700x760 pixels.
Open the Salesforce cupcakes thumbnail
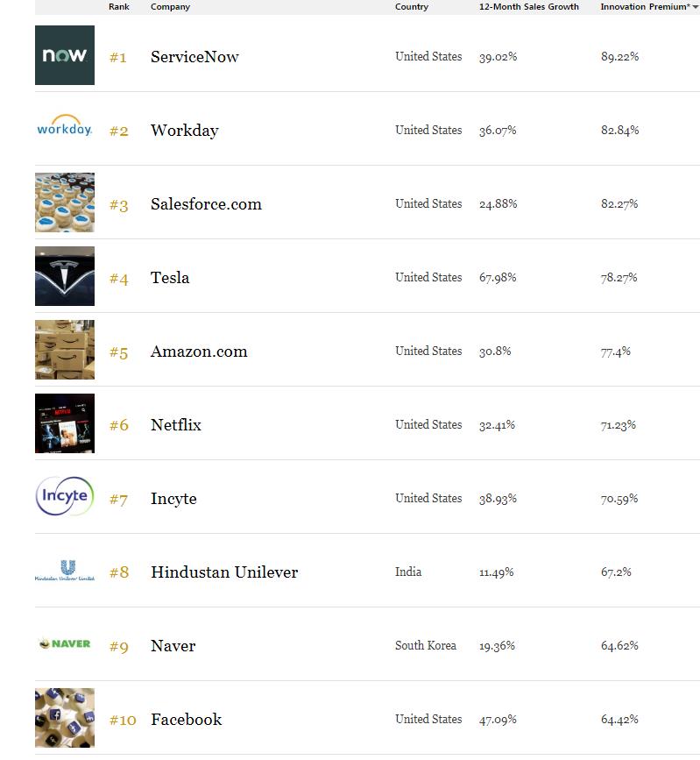coord(65,202)
